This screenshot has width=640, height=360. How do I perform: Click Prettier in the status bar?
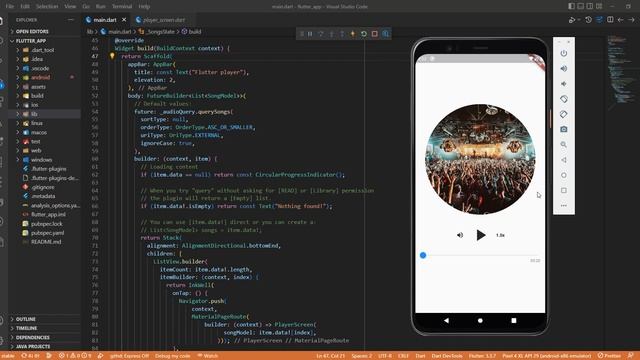[x=609, y=356]
